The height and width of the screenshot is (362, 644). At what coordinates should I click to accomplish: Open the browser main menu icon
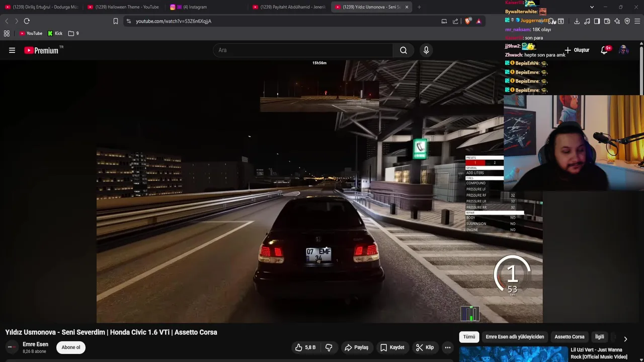[637, 21]
